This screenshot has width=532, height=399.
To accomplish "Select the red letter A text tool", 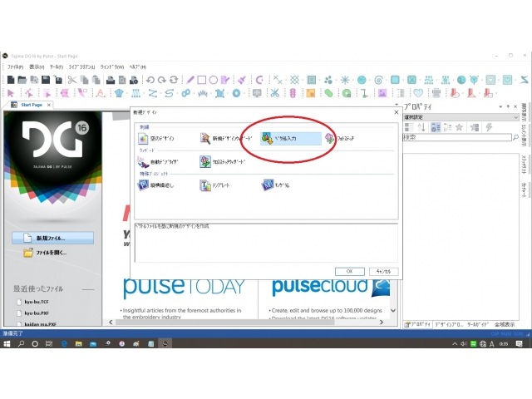I will pos(100,93).
